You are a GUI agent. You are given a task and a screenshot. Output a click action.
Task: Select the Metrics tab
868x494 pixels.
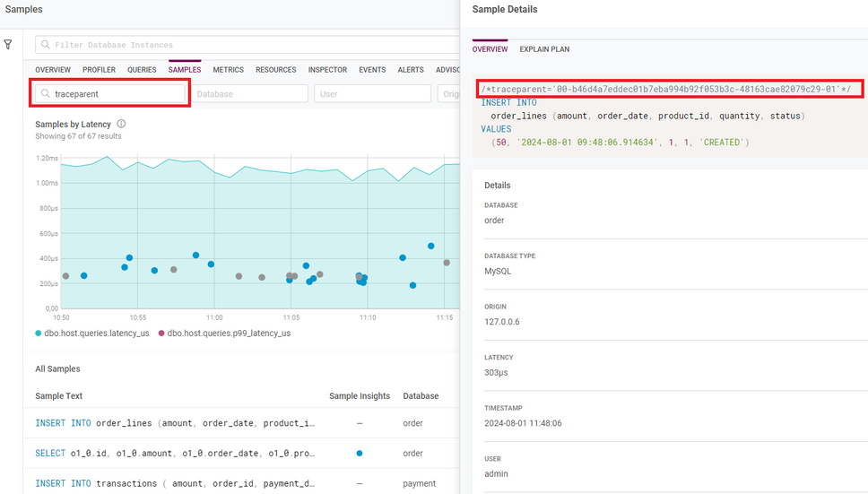(x=228, y=69)
